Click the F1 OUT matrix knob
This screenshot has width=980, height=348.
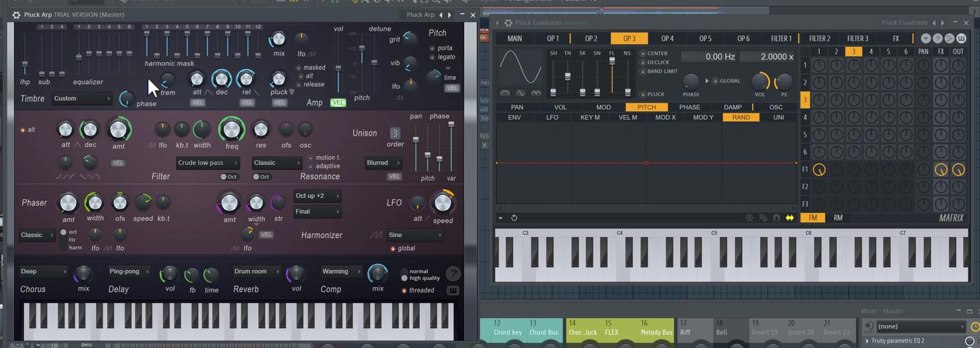(x=958, y=170)
